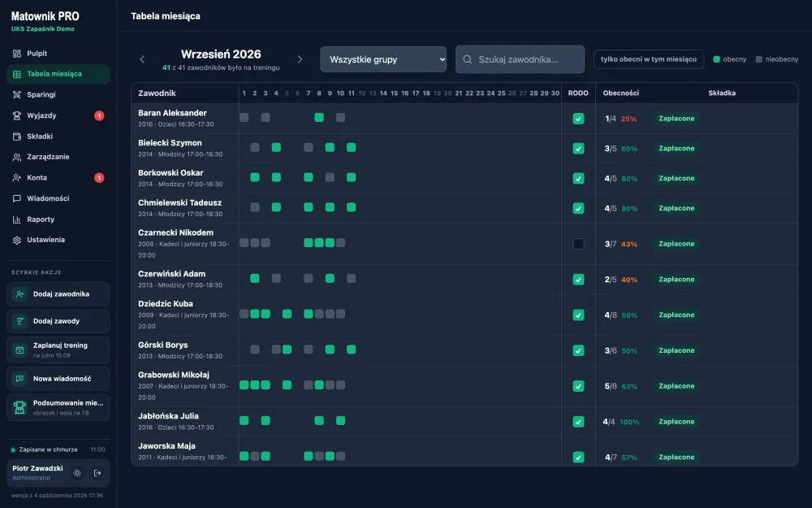Image resolution: width=812 pixels, height=508 pixels.
Task: Click player name Górski Borys
Action: pyautogui.click(x=162, y=345)
